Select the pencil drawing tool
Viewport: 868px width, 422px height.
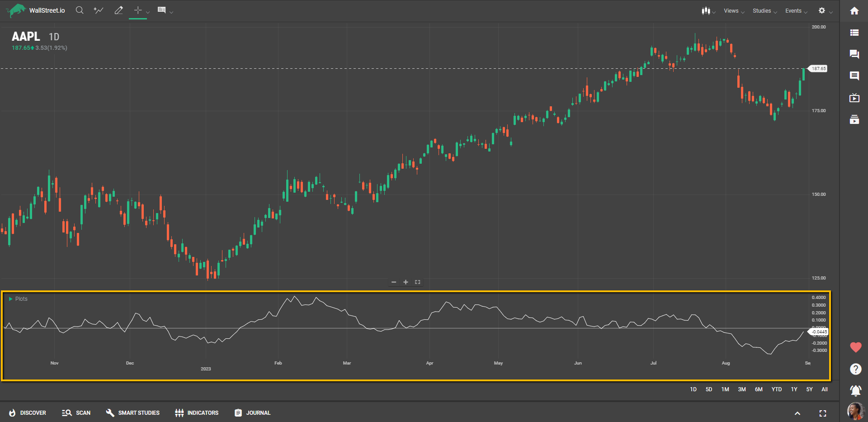pos(119,10)
